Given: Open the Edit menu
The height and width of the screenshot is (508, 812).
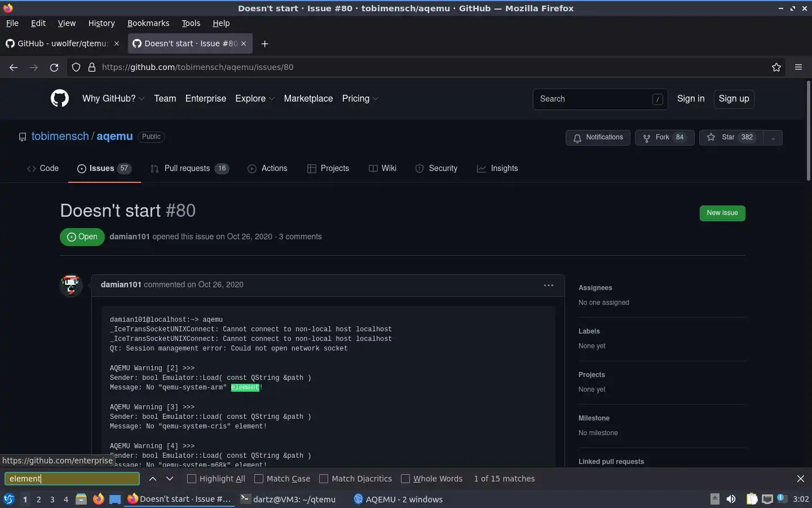Looking at the screenshot, I should point(38,23).
